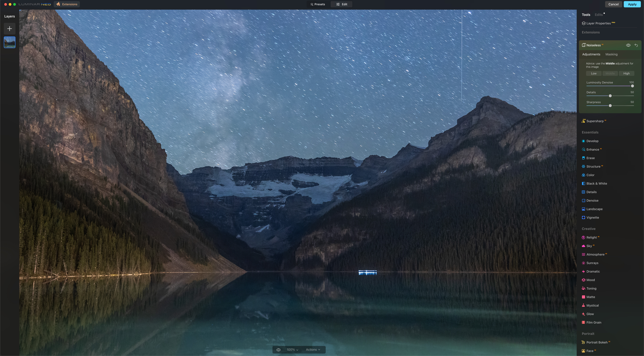Click the Apply button
This screenshot has width=644, height=356.
[632, 4]
